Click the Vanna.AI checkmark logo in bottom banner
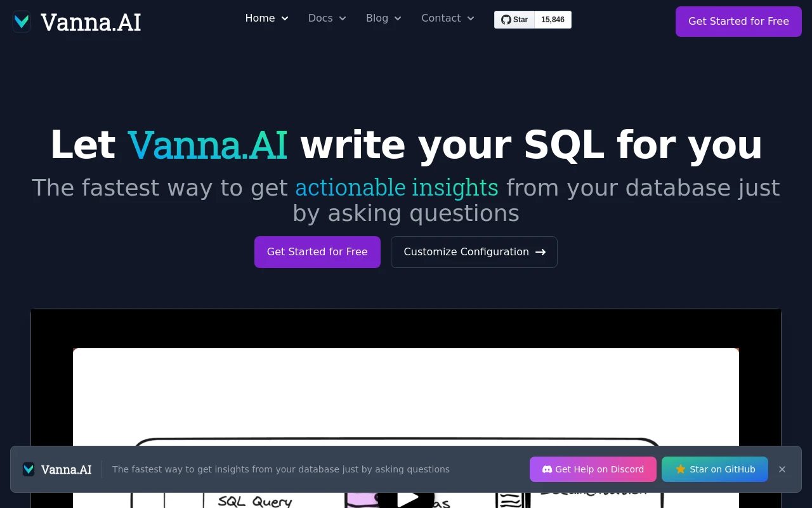 [x=29, y=469]
